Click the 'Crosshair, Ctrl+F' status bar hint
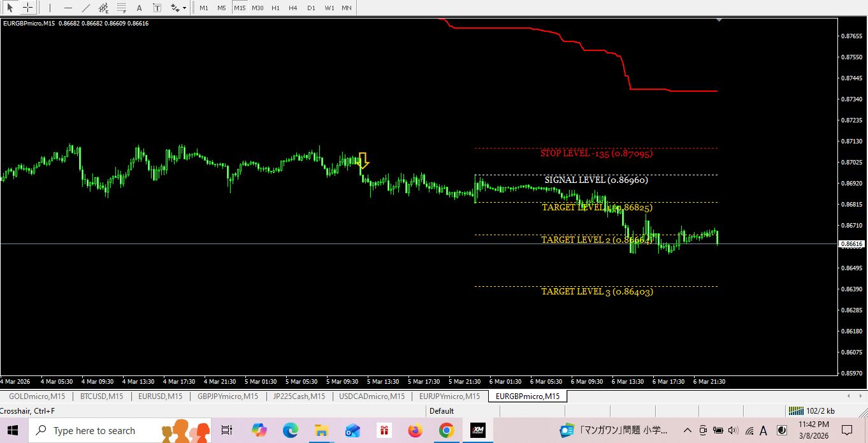 [x=27, y=411]
